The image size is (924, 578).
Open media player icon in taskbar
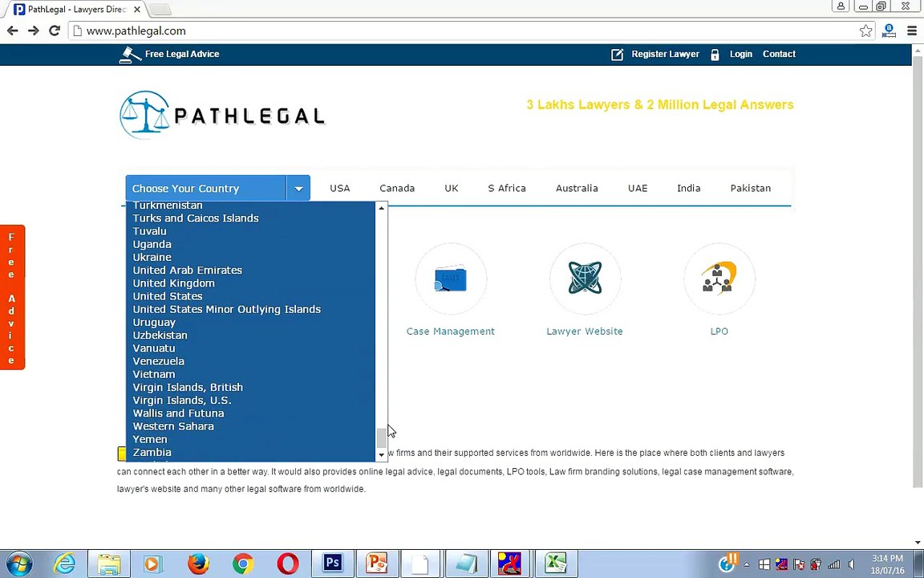click(153, 564)
